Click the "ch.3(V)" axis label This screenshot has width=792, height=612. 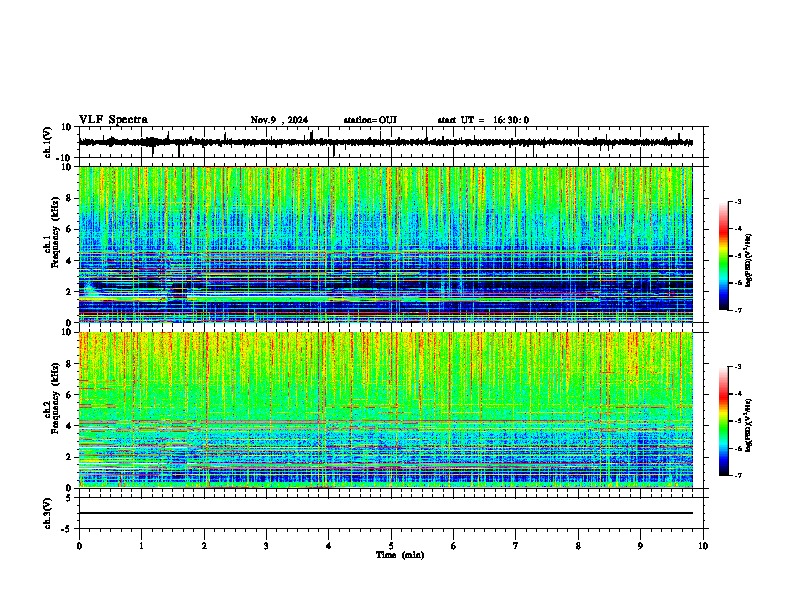tap(48, 513)
